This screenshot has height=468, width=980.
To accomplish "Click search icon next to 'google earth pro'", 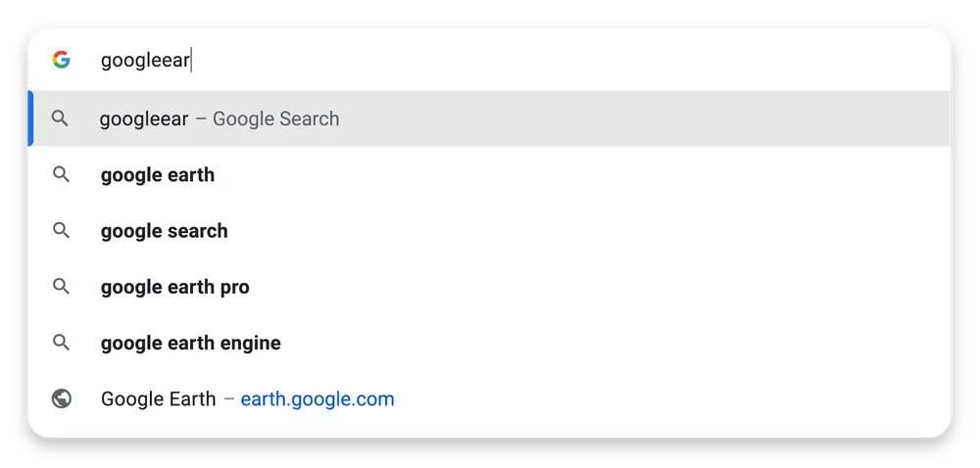I will pos(61,287).
